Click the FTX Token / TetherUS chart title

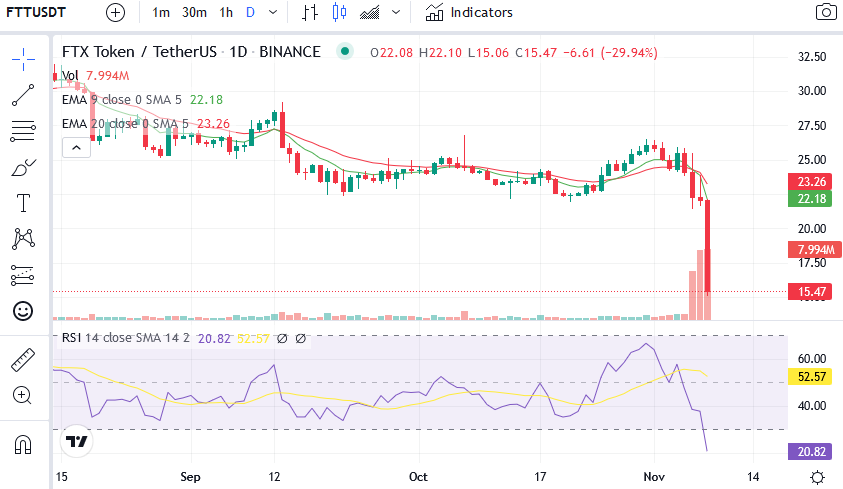point(139,52)
